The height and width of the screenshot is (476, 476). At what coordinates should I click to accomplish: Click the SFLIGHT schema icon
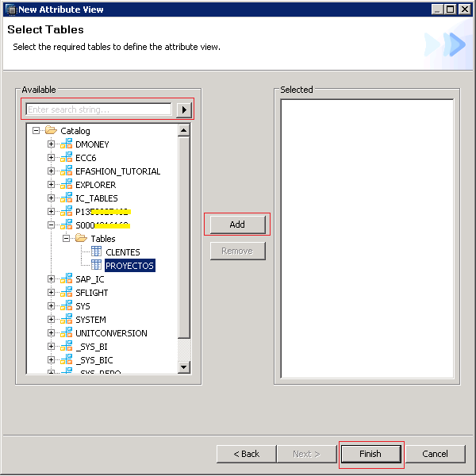pyautogui.click(x=66, y=293)
